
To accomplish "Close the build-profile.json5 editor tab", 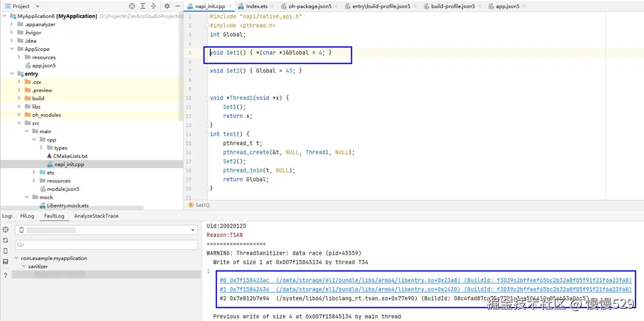I will 480,6.
